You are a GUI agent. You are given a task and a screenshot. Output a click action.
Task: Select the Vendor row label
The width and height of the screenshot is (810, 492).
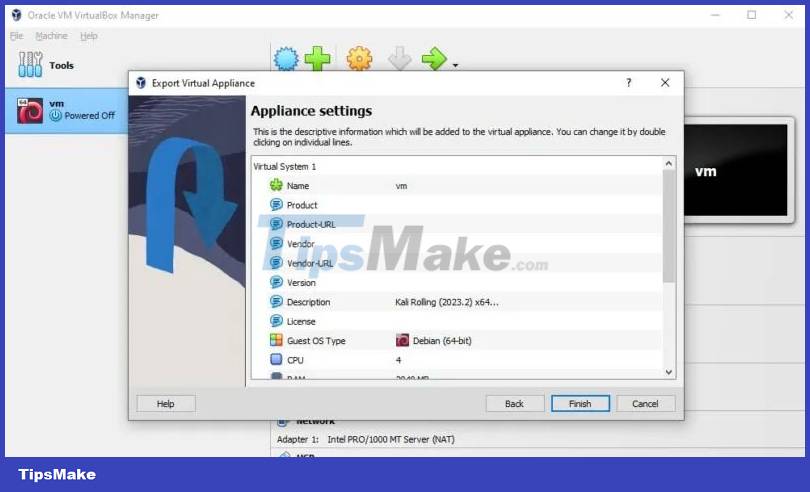coord(300,244)
